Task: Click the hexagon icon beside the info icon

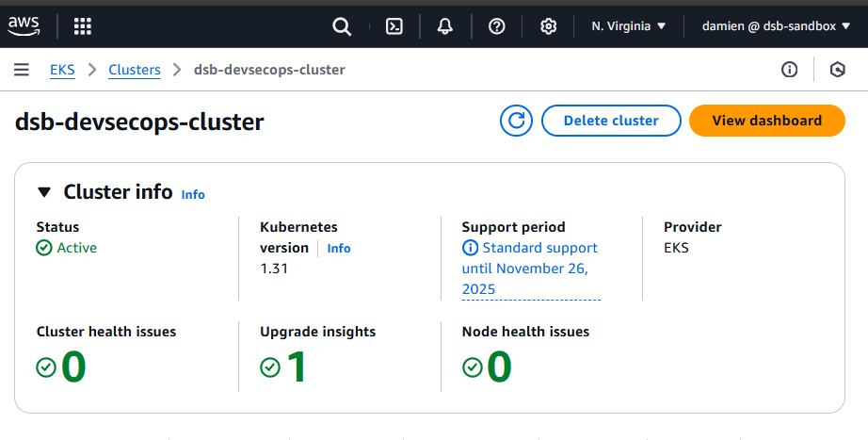Action: [837, 70]
